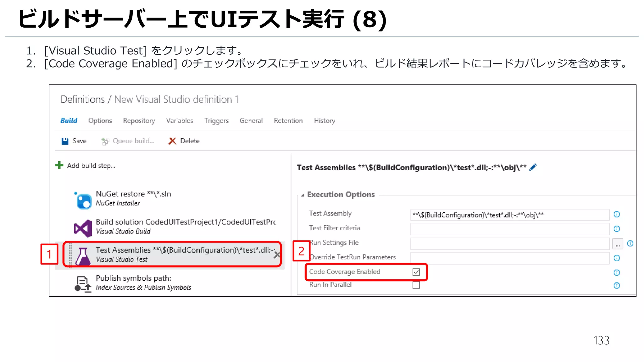This screenshot has width=644, height=362.
Task: Browse for Run Settings File with ellipsis button
Action: pos(618,244)
